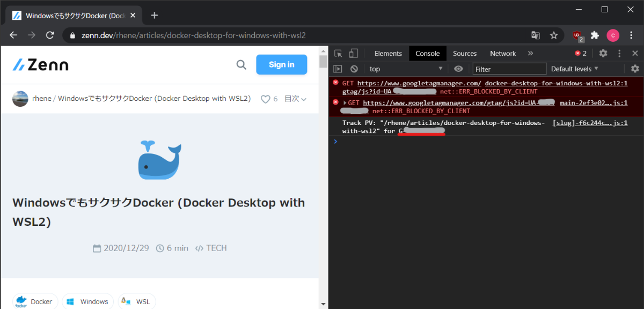The image size is (644, 309).
Task: Expand the 目次 table of contents
Action: [x=295, y=99]
